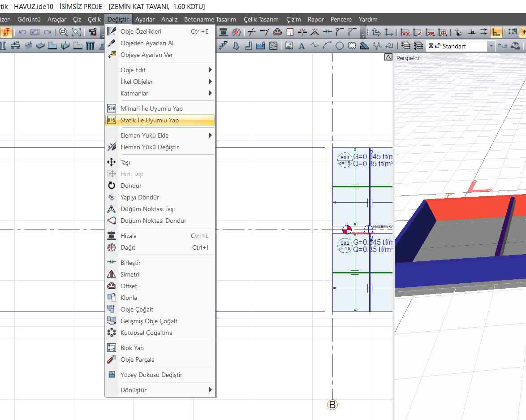Click the undo arrow in toolbar
The width and height of the screenshot is (526, 420).
[22, 32]
